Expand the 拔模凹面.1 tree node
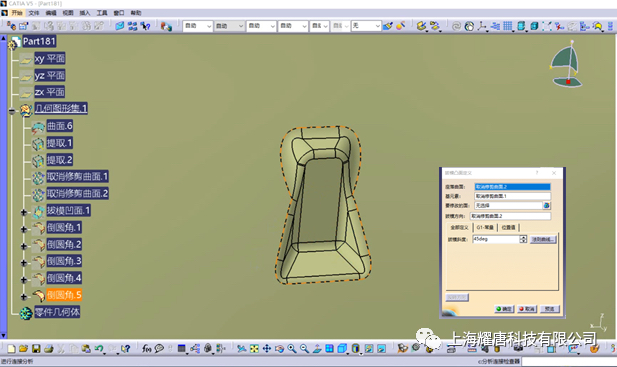Image resolution: width=617 pixels, height=367 pixels. (x=24, y=212)
